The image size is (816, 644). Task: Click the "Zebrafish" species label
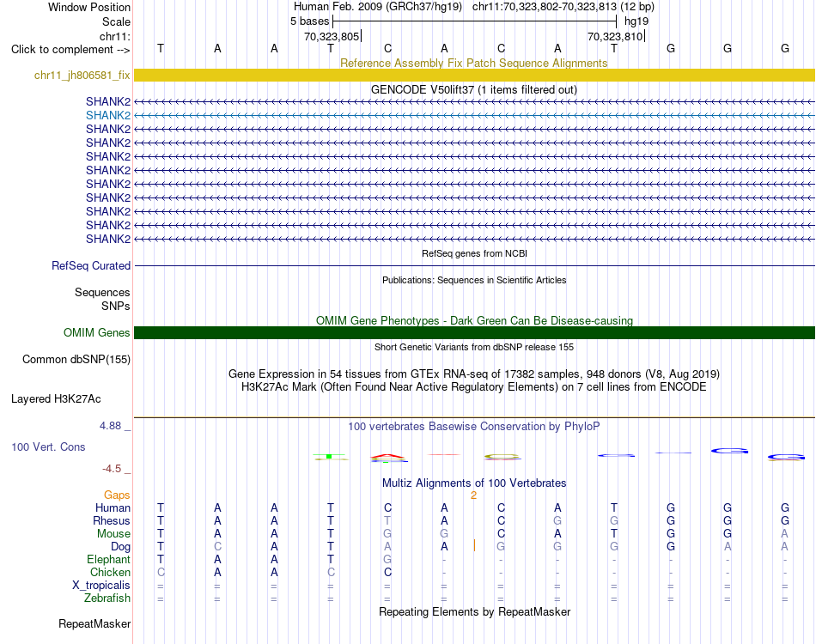coord(107,598)
